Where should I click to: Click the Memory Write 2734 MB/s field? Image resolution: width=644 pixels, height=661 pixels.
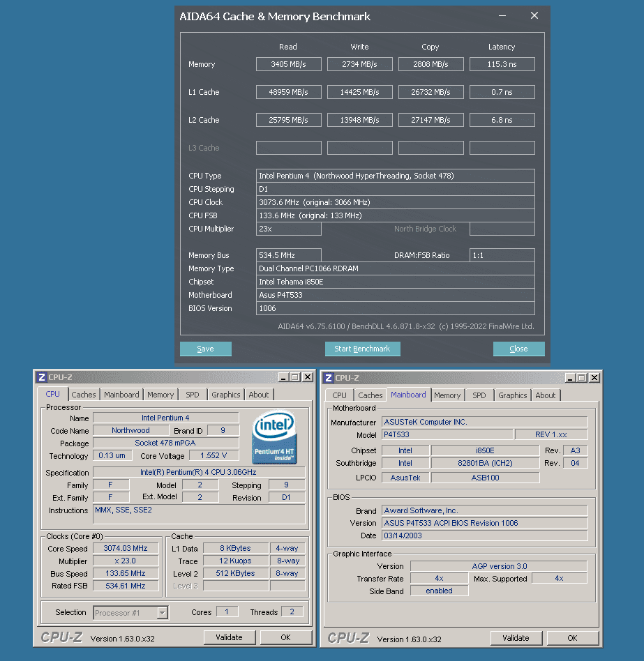click(x=360, y=64)
